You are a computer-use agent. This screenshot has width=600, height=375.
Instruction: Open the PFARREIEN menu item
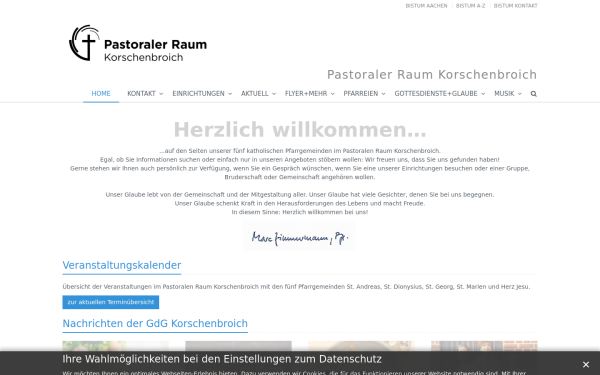pyautogui.click(x=360, y=94)
